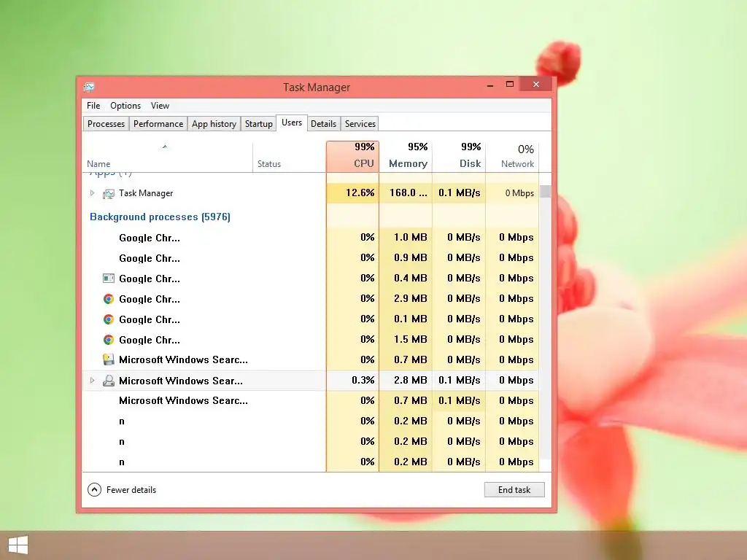Screen dimensions: 747x560
Task: Switch to the Startup tab
Action: pos(259,124)
